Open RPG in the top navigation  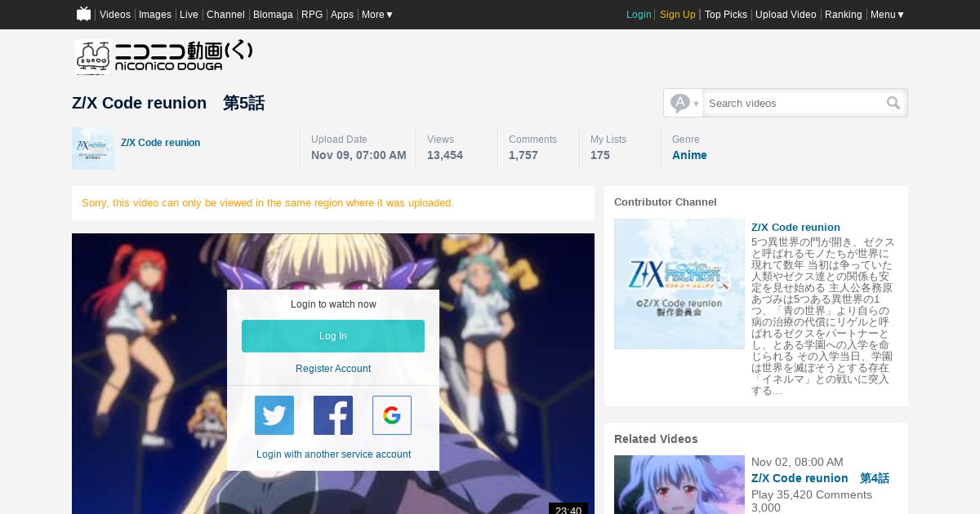312,15
